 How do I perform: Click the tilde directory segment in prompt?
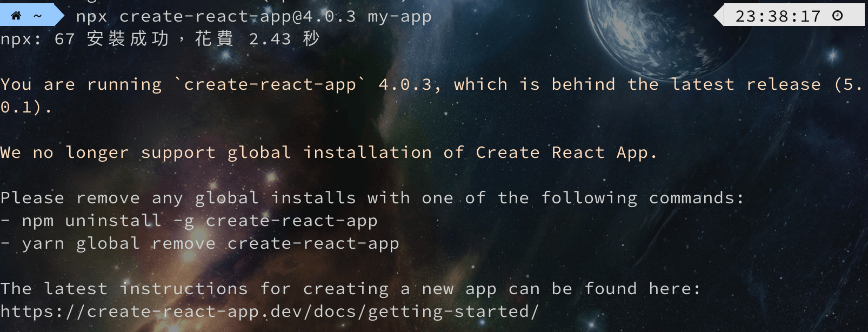38,16
